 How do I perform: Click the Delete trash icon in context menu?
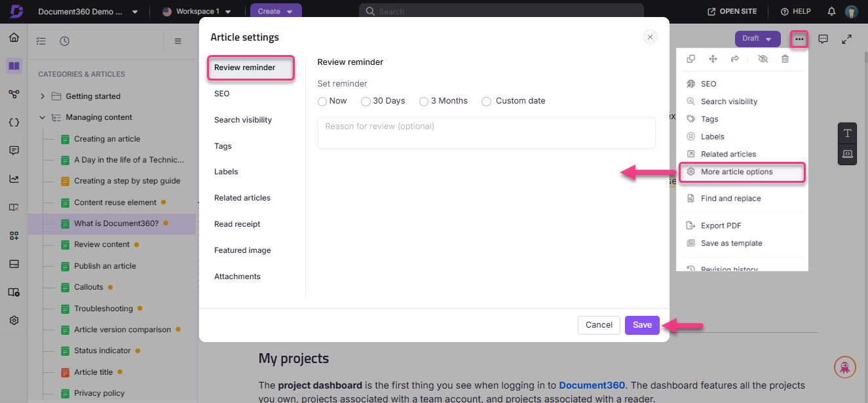(785, 58)
